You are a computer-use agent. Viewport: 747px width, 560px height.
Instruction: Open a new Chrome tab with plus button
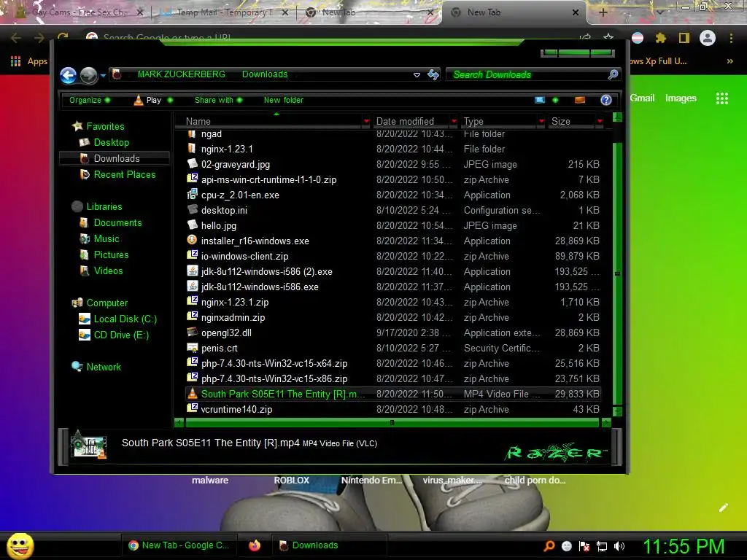[603, 12]
